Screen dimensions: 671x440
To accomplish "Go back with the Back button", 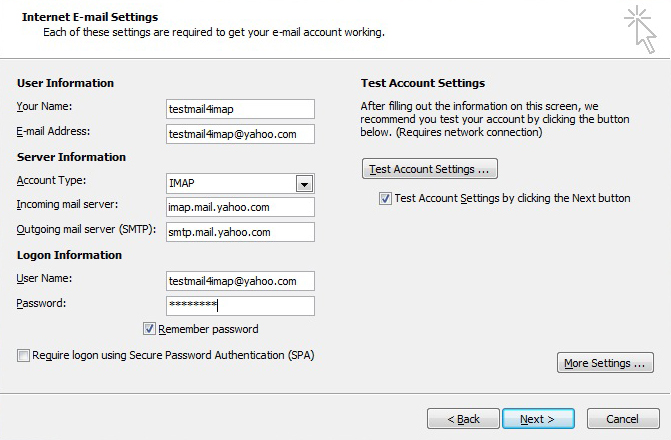I will pyautogui.click(x=463, y=419).
